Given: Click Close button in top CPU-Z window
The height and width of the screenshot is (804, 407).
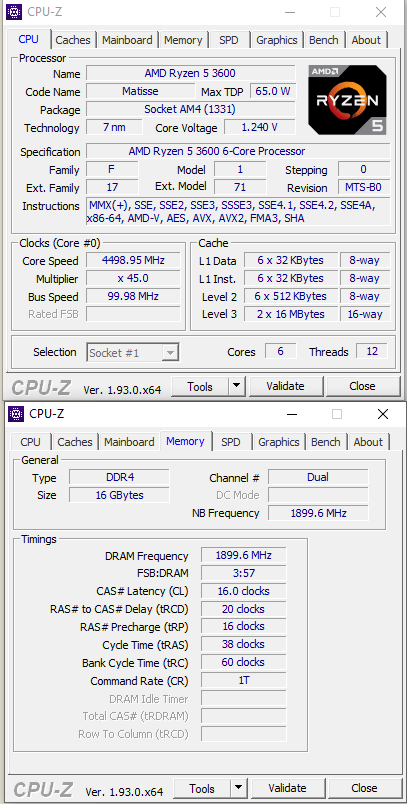Looking at the screenshot, I should [362, 386].
